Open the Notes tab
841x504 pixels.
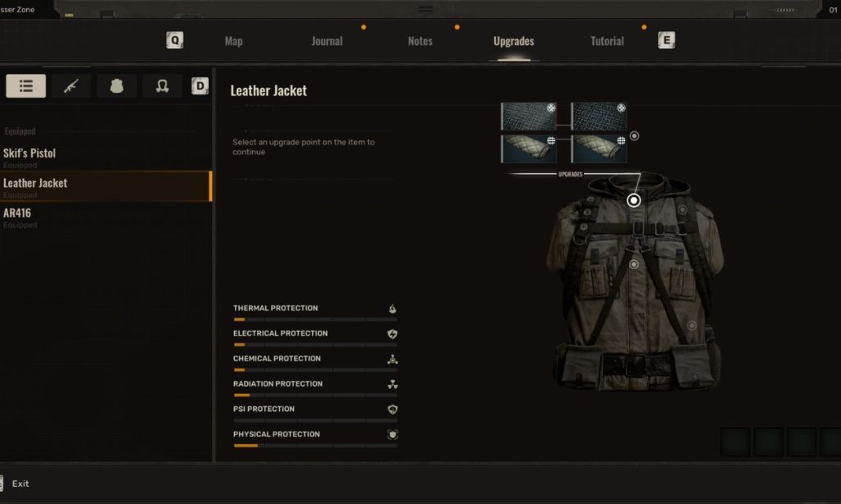(420, 40)
